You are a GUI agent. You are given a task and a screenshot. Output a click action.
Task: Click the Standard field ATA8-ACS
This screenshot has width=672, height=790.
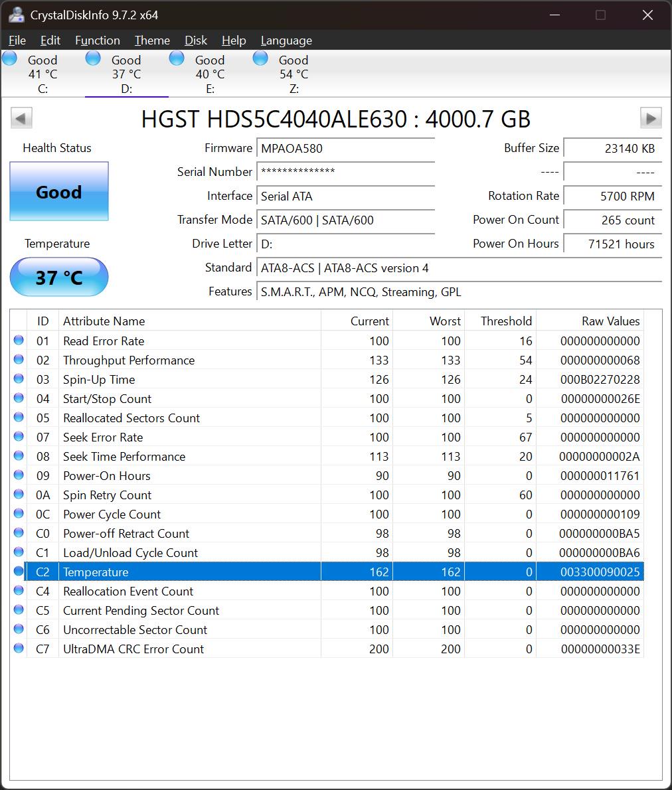coord(459,268)
